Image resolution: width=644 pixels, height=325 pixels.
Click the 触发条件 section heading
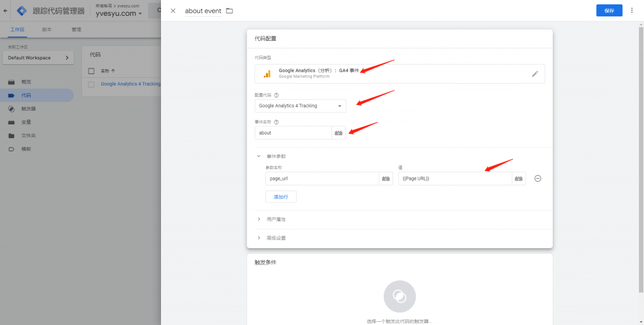click(265, 263)
